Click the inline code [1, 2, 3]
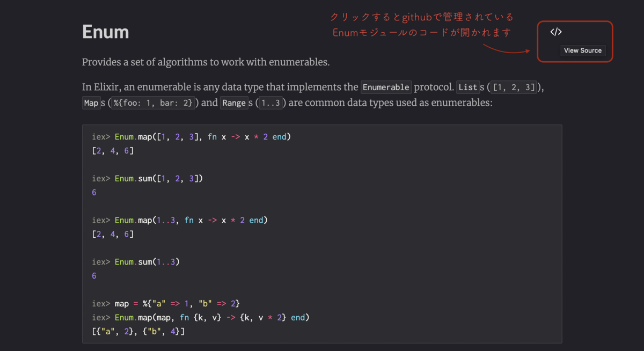Viewport: 644px width, 351px height. 514,87
